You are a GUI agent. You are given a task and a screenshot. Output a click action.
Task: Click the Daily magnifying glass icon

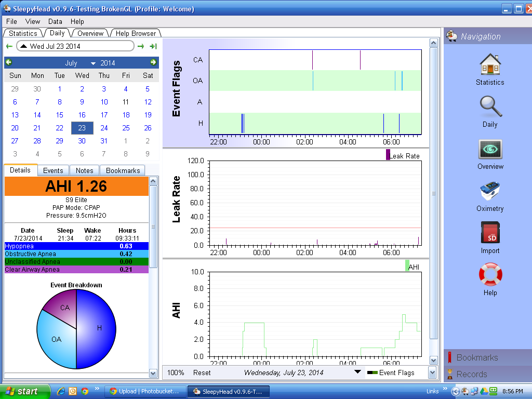coord(490,107)
